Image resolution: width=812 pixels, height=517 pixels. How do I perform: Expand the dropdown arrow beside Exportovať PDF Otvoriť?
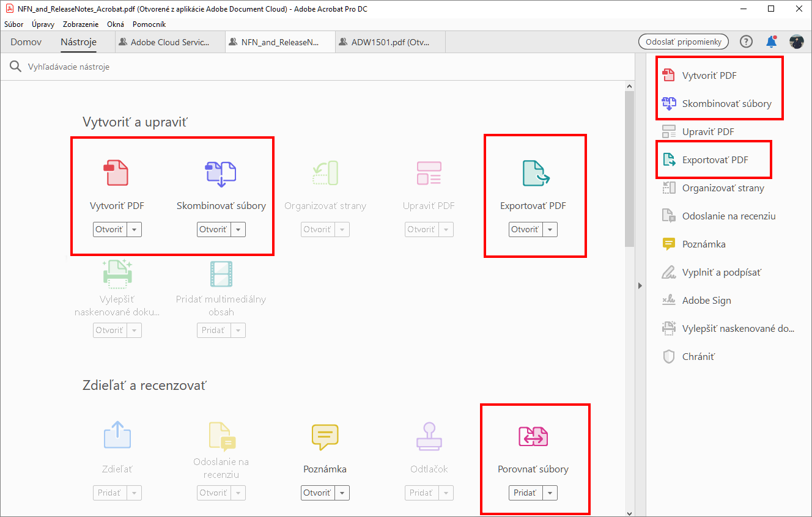click(550, 230)
